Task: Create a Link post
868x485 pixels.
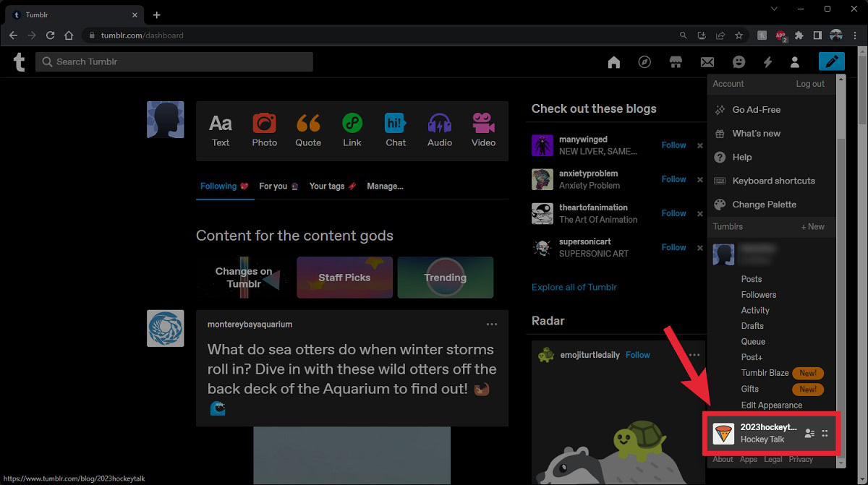Action: click(352, 130)
